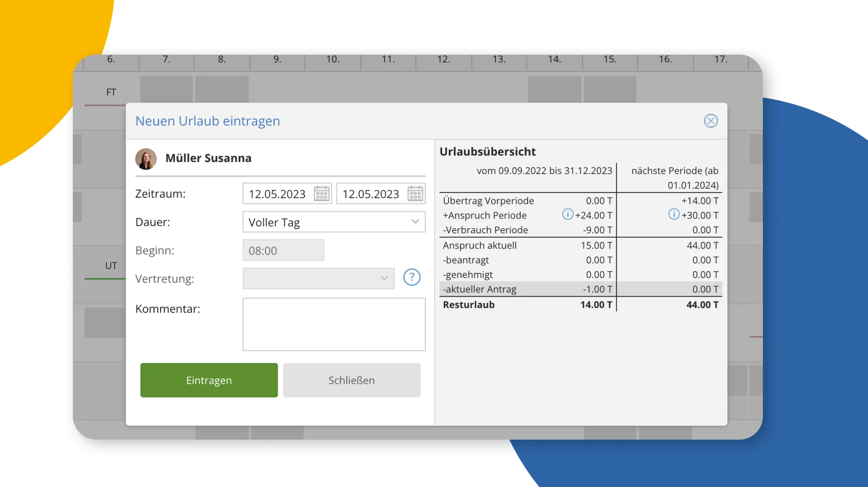Select the Resturlaub 14.00 T value
Screen dimensions: 868x487
click(596, 305)
